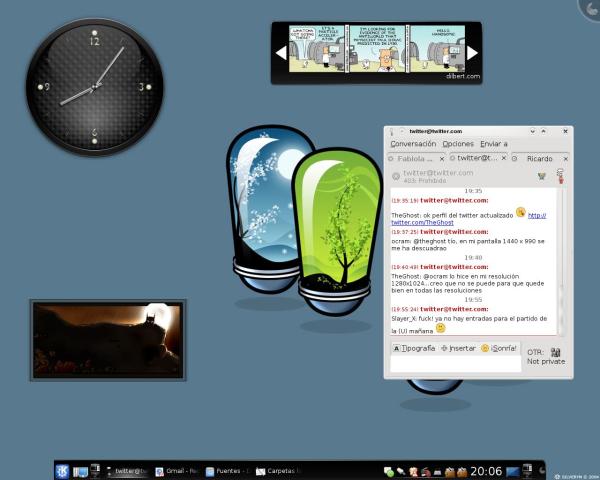Click the up arrow in chat titlebar
Viewport: 600px width, 480px height.
pyautogui.click(x=543, y=131)
